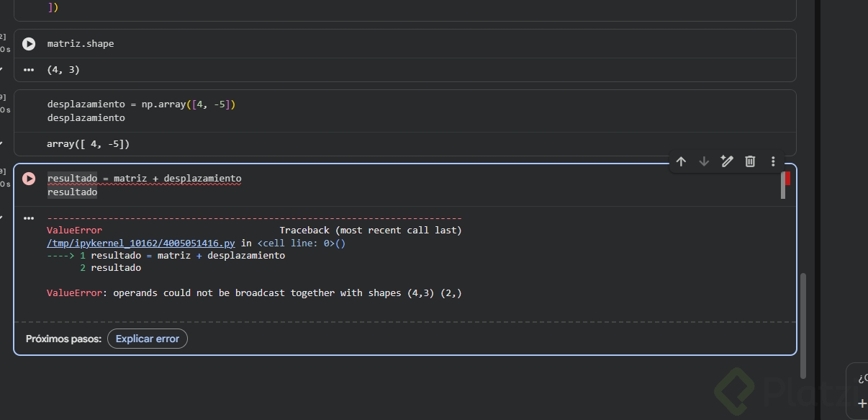
Task: Click the notebook vertical scrollbar thumb
Action: (x=803, y=324)
